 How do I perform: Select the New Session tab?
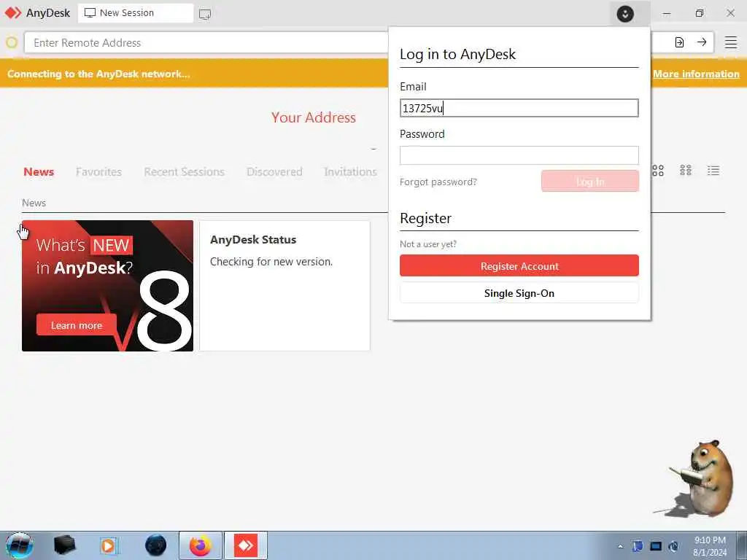pos(136,13)
